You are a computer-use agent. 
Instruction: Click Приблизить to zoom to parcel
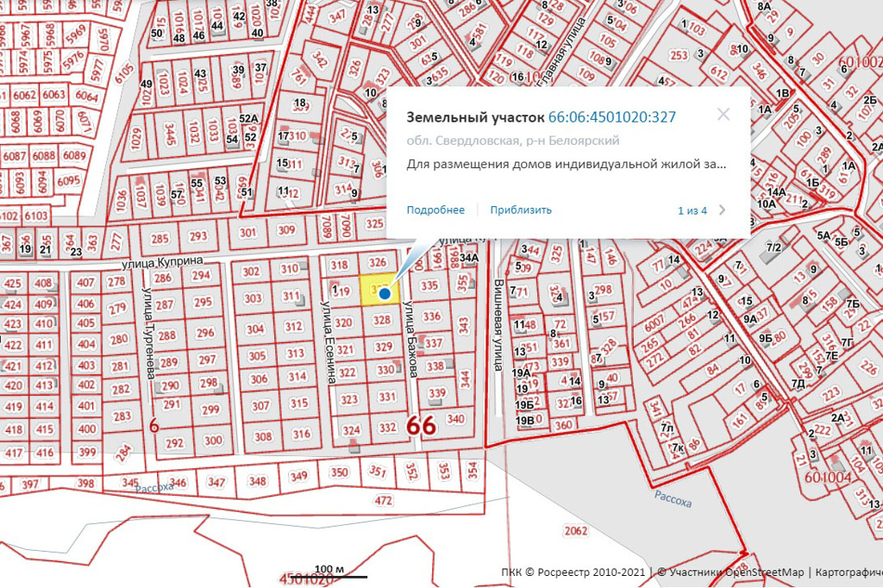click(x=521, y=210)
